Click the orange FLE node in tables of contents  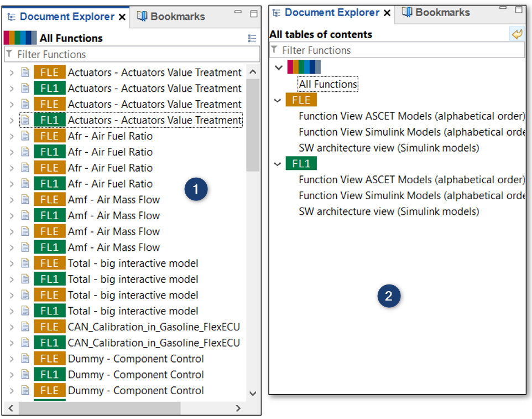(x=301, y=100)
